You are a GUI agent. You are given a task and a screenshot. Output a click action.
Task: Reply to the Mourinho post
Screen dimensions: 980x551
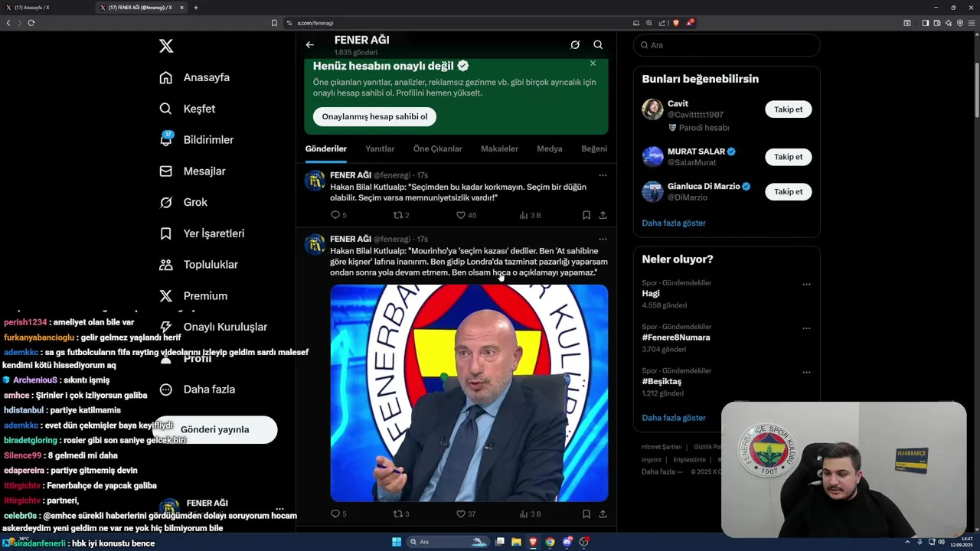338,514
